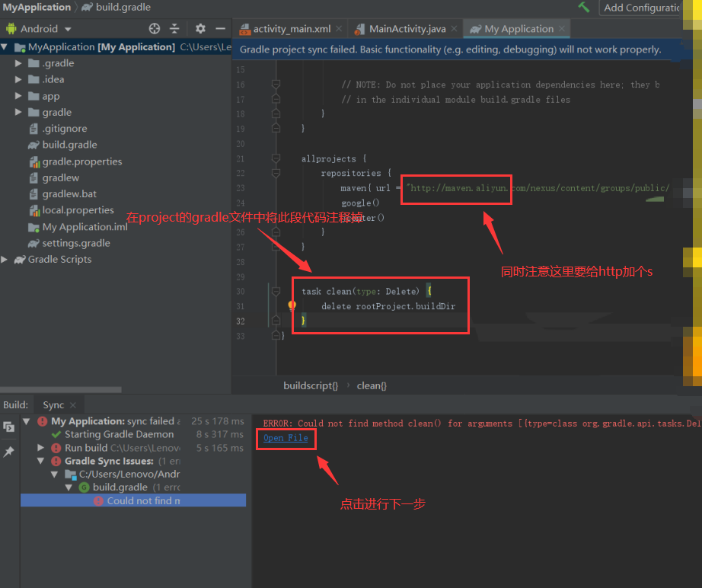702x588 pixels.
Task: Click the horizontal scrollbar of the project panel
Action: pos(60,390)
